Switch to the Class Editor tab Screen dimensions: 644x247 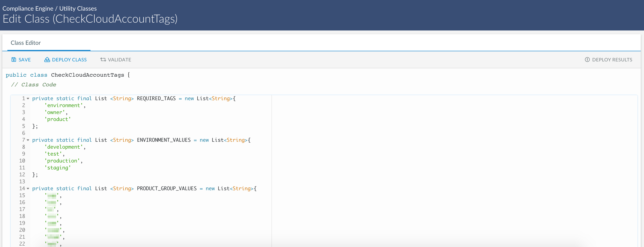pyautogui.click(x=25, y=43)
